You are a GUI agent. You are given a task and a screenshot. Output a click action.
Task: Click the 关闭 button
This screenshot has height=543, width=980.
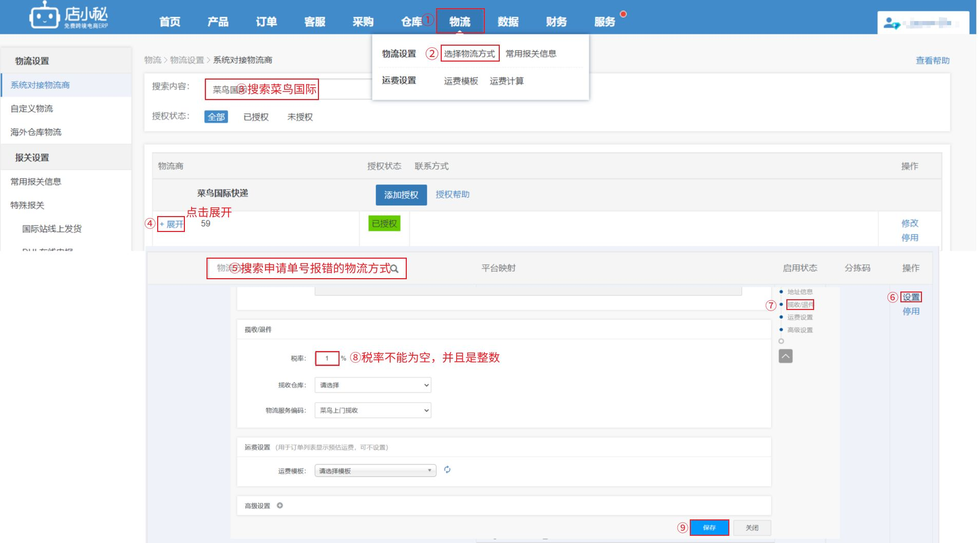point(752,528)
